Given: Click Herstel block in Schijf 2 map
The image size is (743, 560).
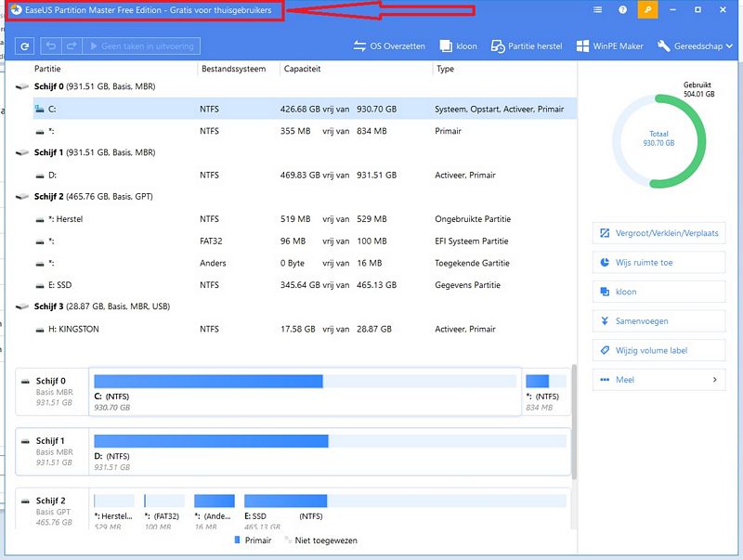Looking at the screenshot, I should coord(114,511).
